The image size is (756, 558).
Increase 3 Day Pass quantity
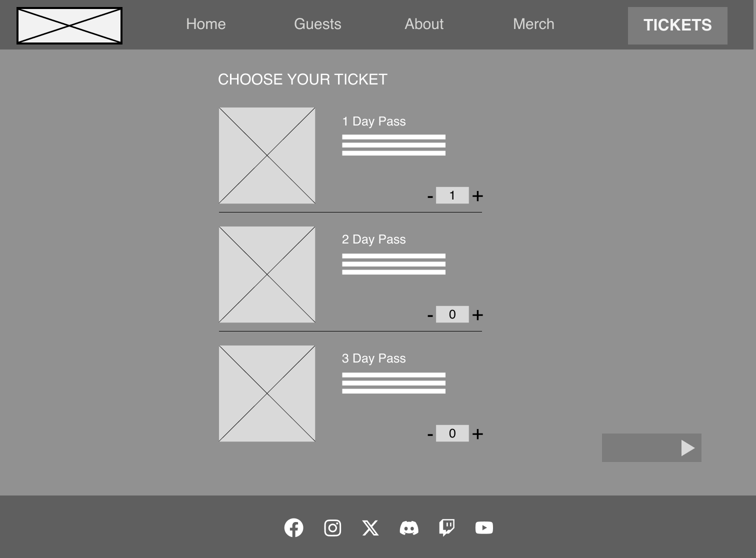click(477, 434)
